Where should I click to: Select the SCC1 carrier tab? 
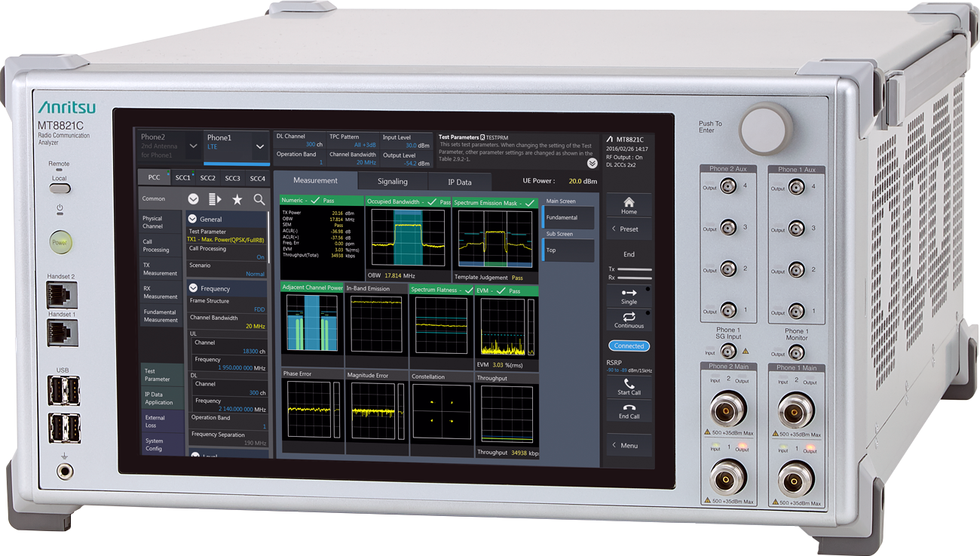pyautogui.click(x=182, y=177)
